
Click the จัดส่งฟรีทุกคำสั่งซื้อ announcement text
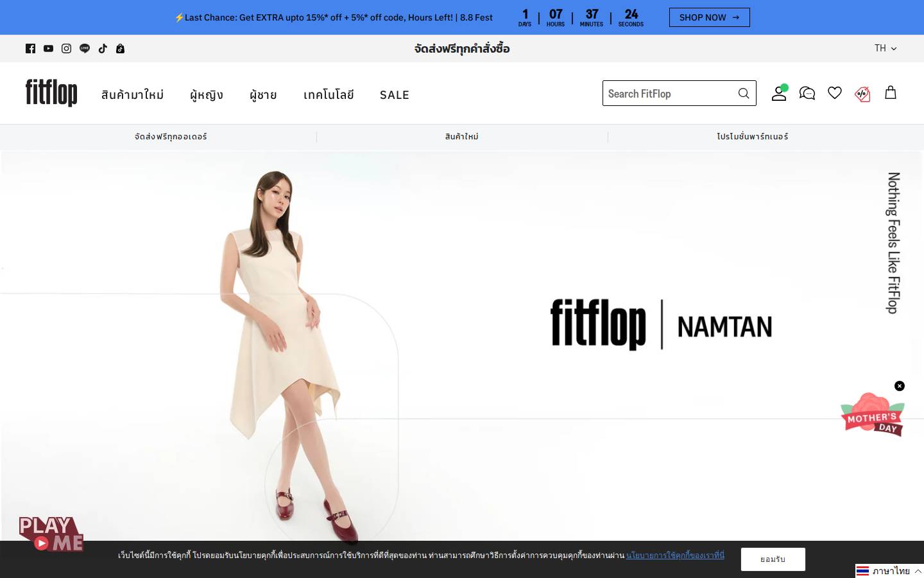point(462,48)
